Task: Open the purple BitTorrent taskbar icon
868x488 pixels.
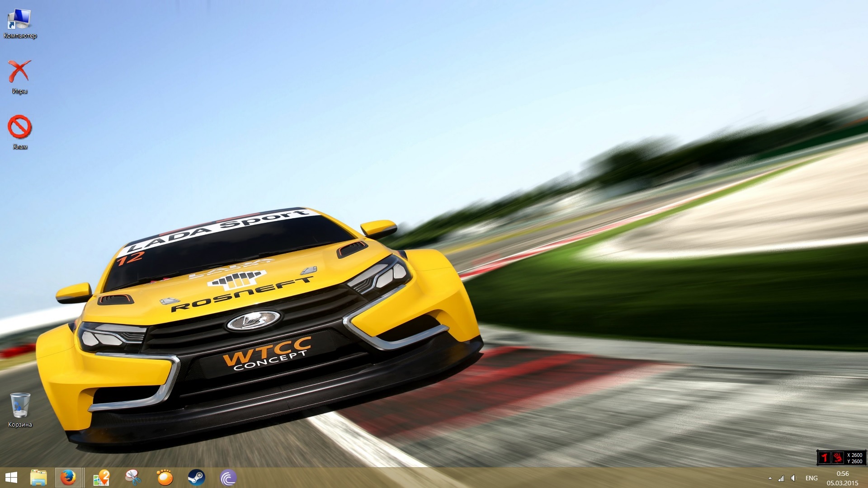Action: pos(228,478)
